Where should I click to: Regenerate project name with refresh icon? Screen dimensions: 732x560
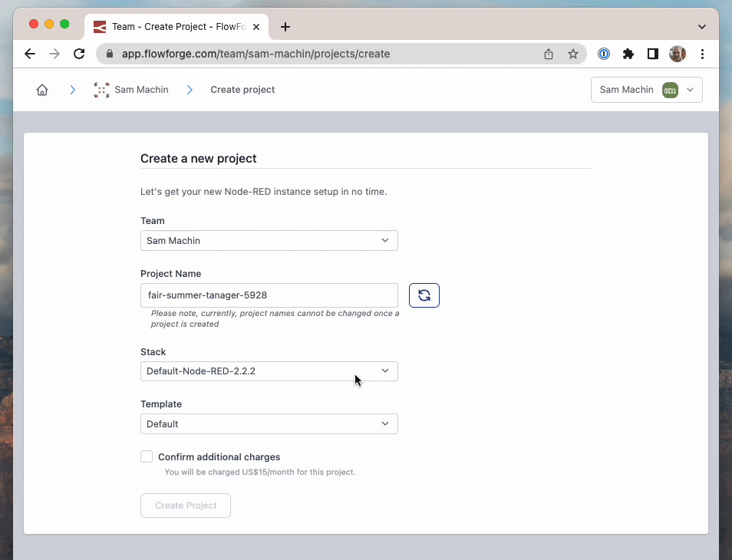click(424, 295)
